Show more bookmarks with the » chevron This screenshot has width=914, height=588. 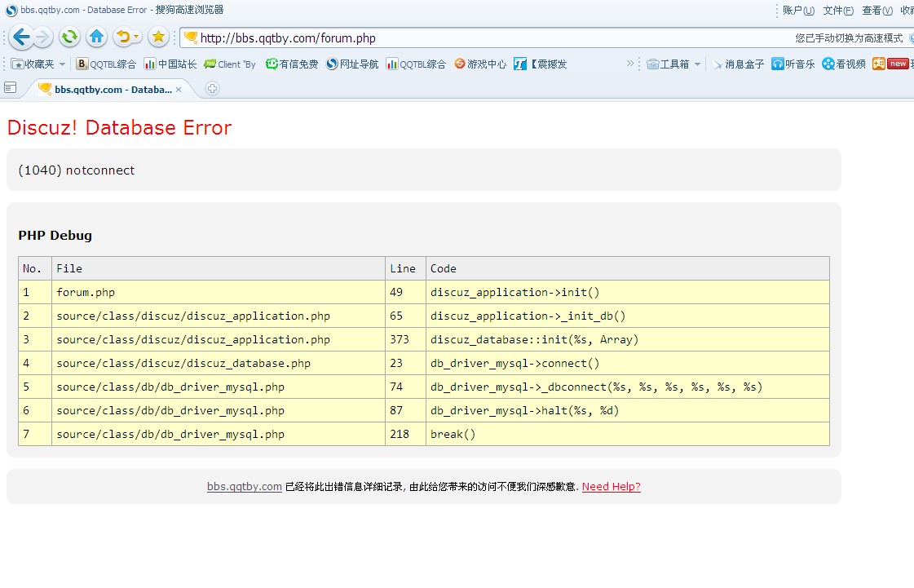[x=630, y=64]
